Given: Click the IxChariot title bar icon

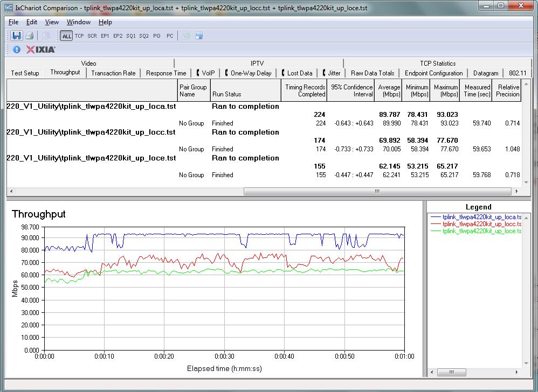Looking at the screenshot, I should coord(8,8).
